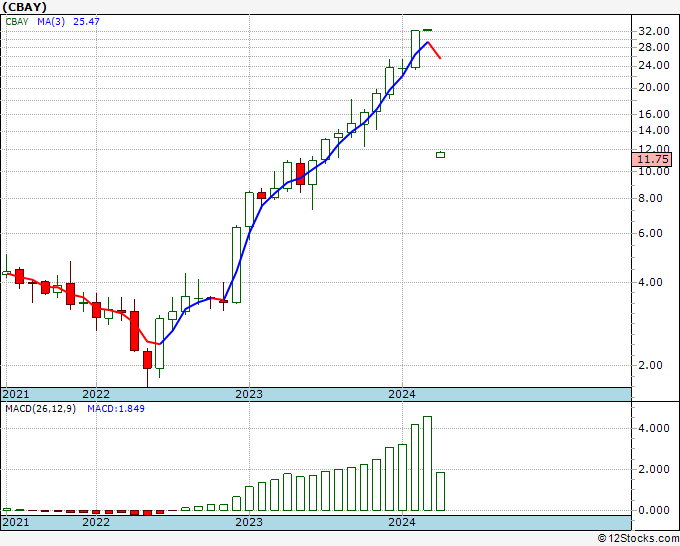This screenshot has height=546, width=680.
Task: Click the 25.47 moving average value
Action: click(x=86, y=21)
